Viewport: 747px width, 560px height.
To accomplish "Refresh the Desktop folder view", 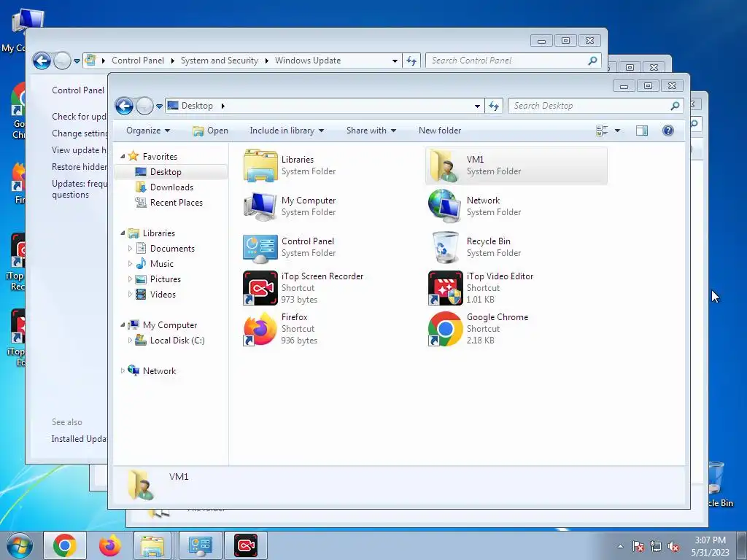I will point(494,106).
